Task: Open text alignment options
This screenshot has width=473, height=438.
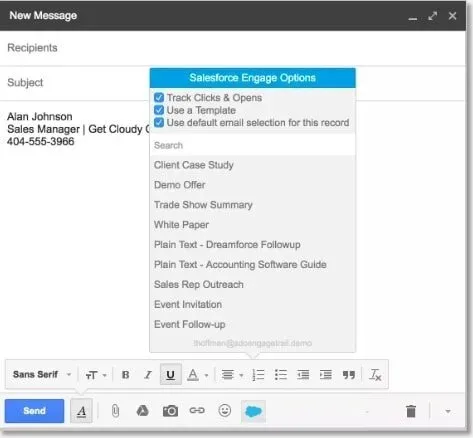Action: pyautogui.click(x=228, y=375)
